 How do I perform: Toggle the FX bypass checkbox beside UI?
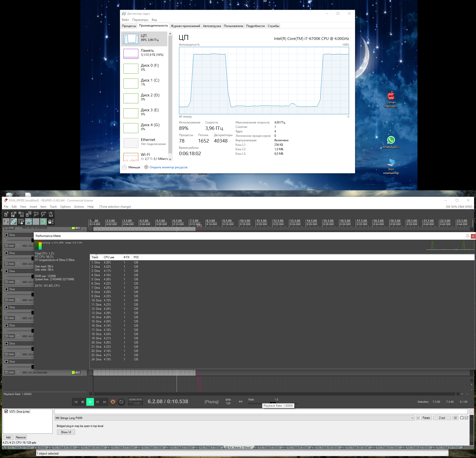466,418
